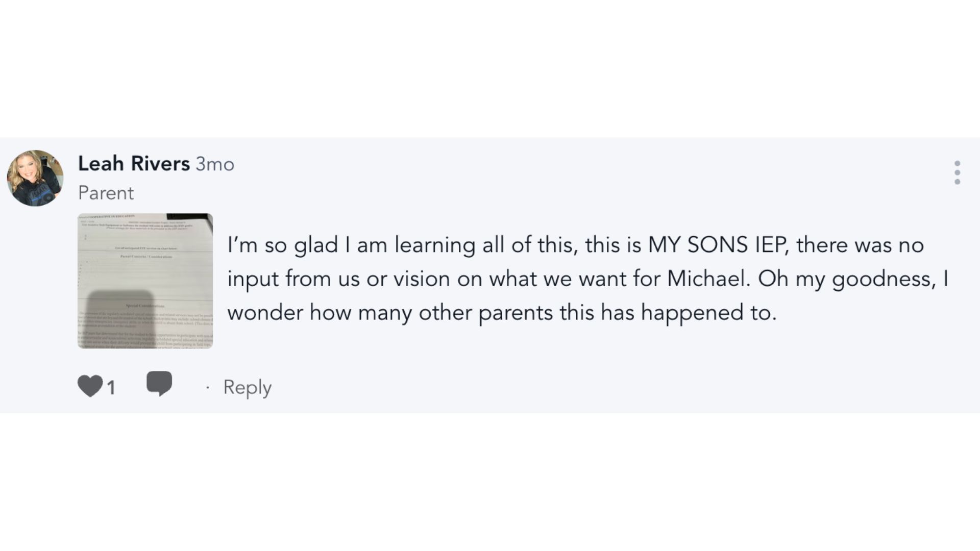Click the 3mo timestamp
Image resolution: width=980 pixels, height=551 pixels.
215,164
